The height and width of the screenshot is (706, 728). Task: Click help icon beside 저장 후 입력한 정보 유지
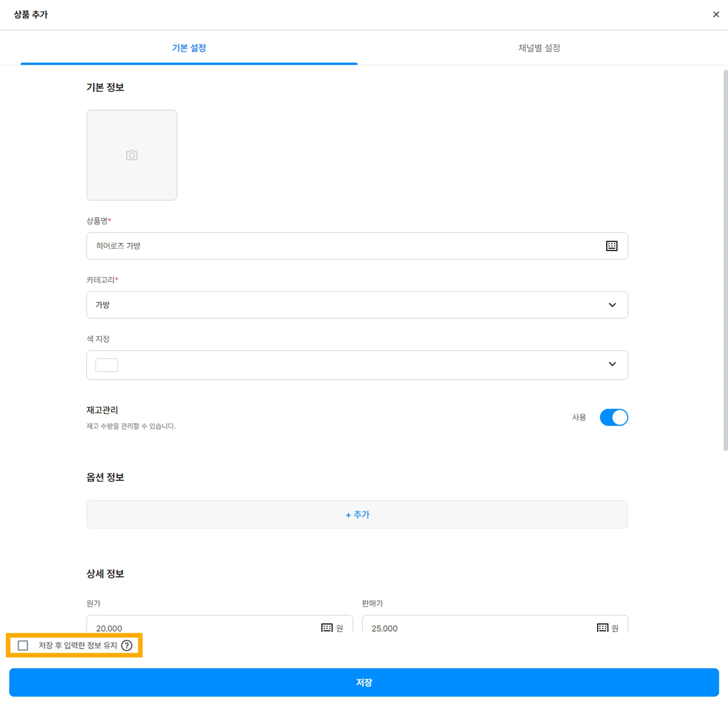127,646
